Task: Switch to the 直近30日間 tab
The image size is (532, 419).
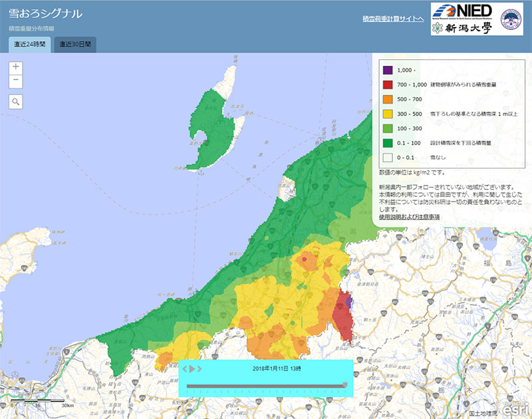Action: click(x=74, y=45)
